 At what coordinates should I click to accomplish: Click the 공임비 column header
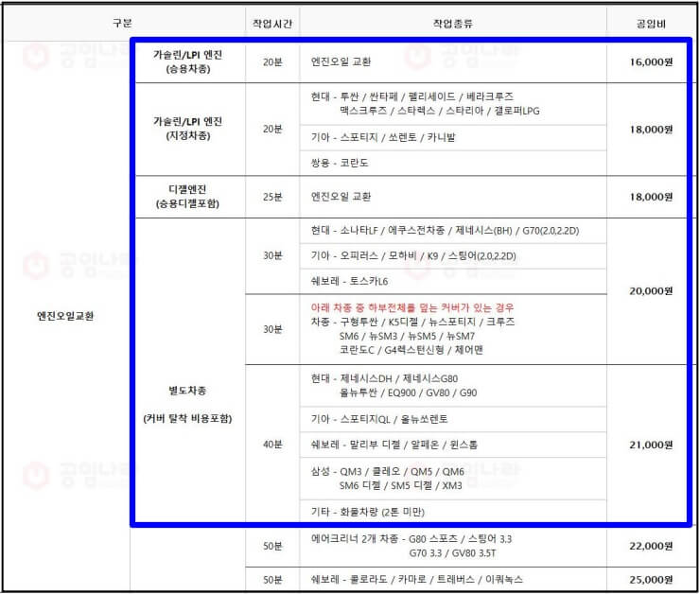pyautogui.click(x=651, y=24)
